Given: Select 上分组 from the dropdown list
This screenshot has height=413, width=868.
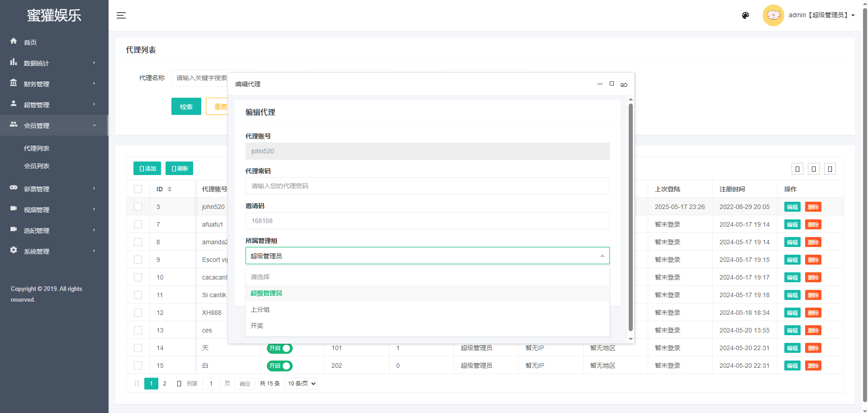Looking at the screenshot, I should pos(260,309).
